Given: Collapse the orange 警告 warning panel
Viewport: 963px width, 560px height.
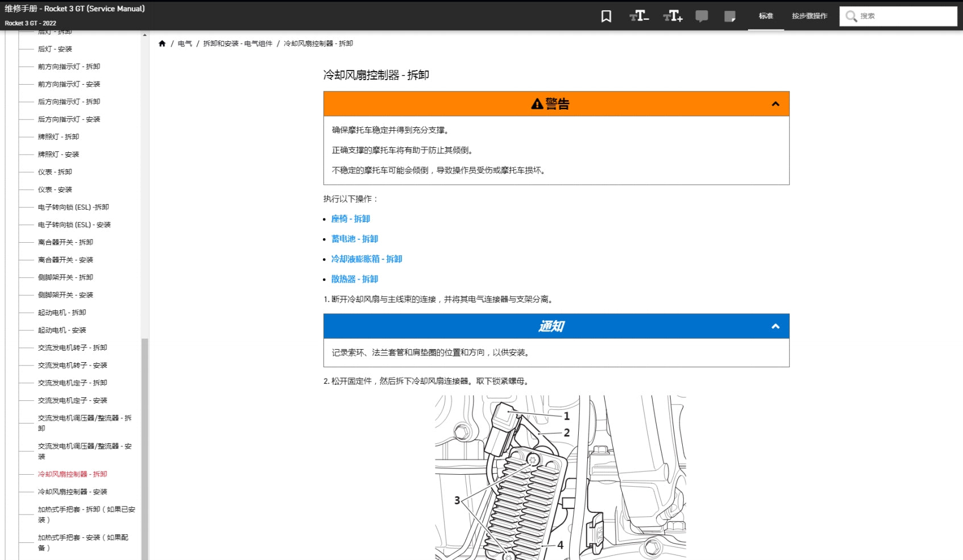Looking at the screenshot, I should point(775,104).
